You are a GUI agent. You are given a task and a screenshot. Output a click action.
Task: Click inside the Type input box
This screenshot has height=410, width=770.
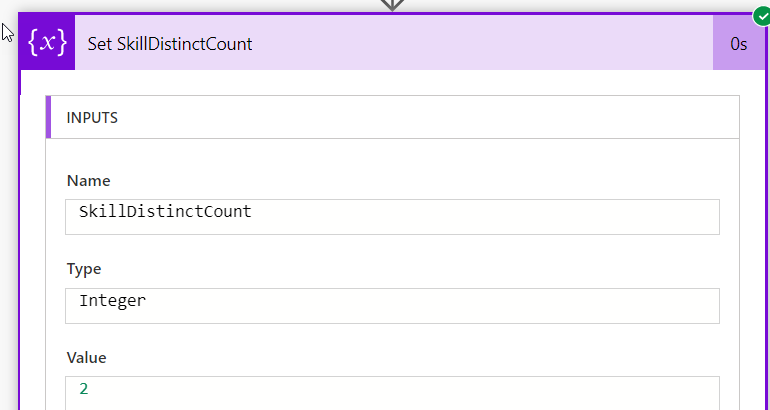[392, 305]
